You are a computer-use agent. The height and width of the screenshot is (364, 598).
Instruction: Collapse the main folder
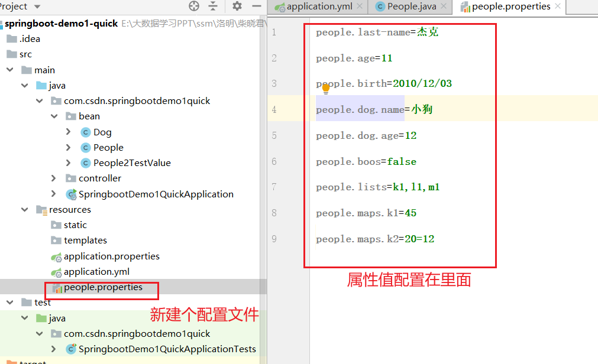[10, 70]
